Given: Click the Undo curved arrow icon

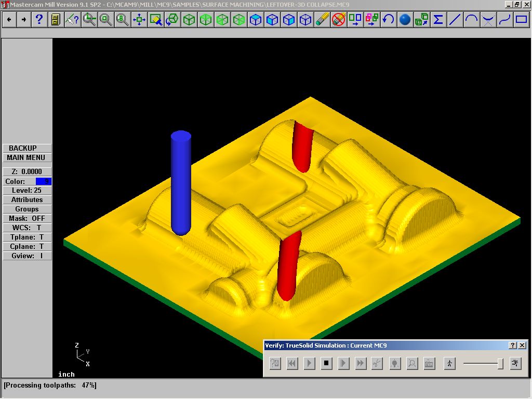Looking at the screenshot, I should coord(388,20).
